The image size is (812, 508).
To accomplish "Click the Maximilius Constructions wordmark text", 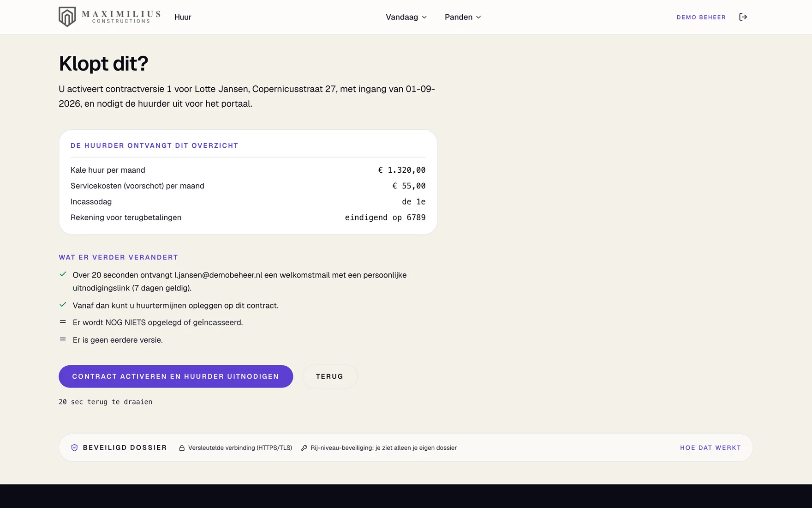I will pos(121,17).
